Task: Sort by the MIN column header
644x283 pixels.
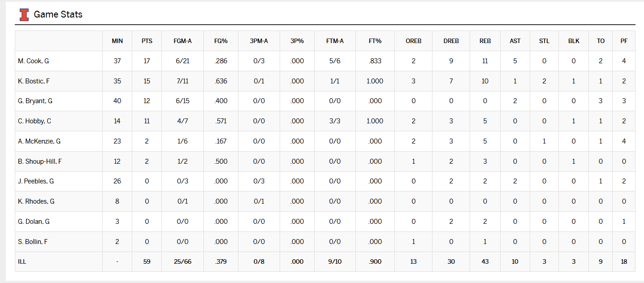Action: 117,41
